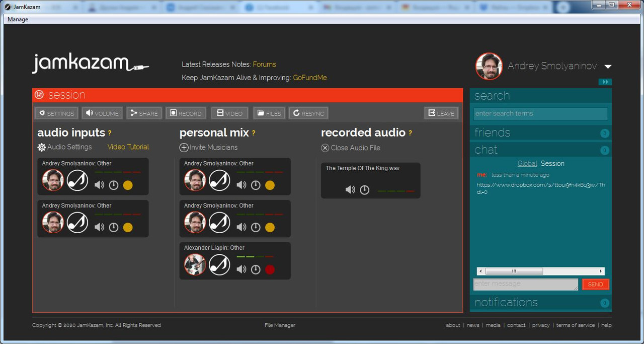Mute the Alexander Liapin track
Screen dimensions: 644x344
coord(242,269)
